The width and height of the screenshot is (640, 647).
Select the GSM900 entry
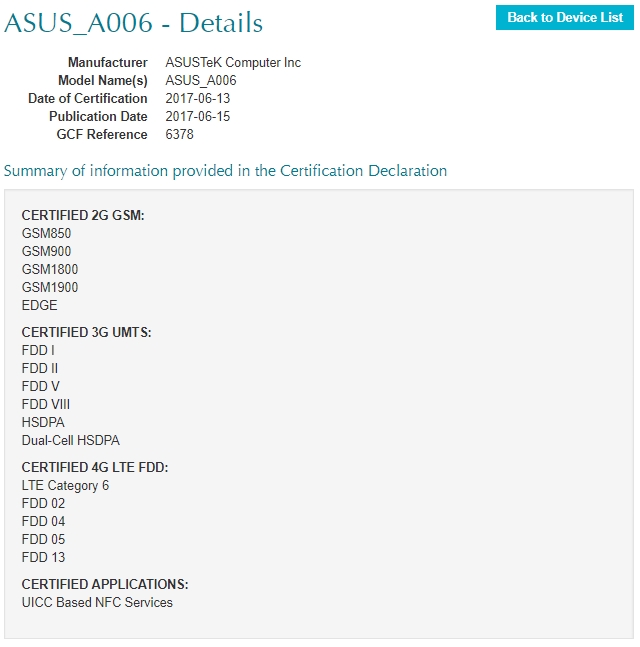(x=46, y=251)
